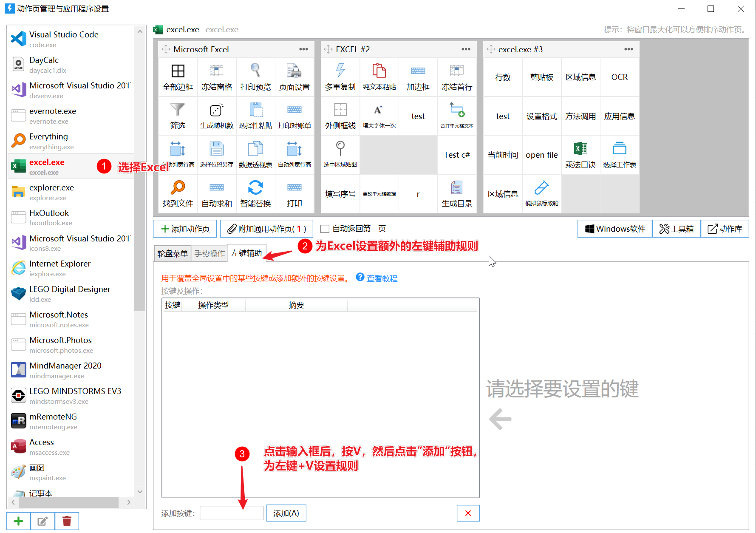Open the Windows软件 button

(x=615, y=229)
